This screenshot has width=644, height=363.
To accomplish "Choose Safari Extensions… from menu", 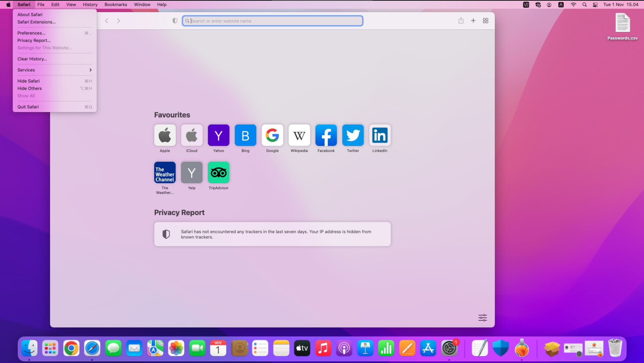I will click(x=55, y=22).
